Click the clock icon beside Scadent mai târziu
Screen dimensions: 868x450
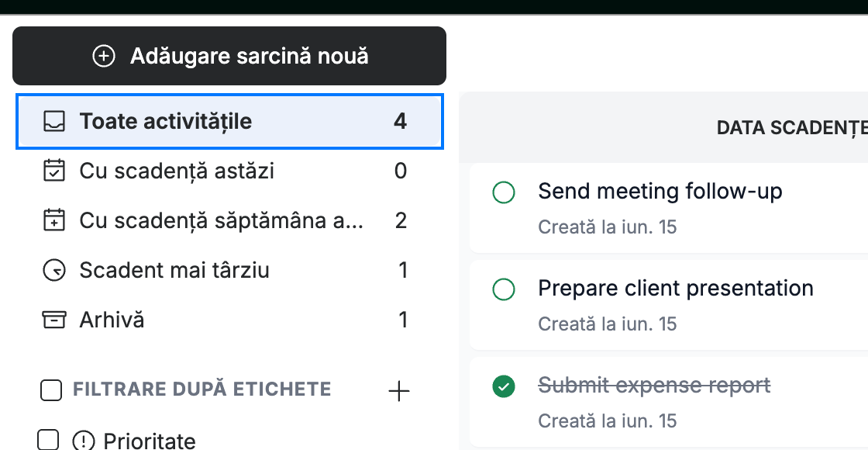(x=54, y=271)
